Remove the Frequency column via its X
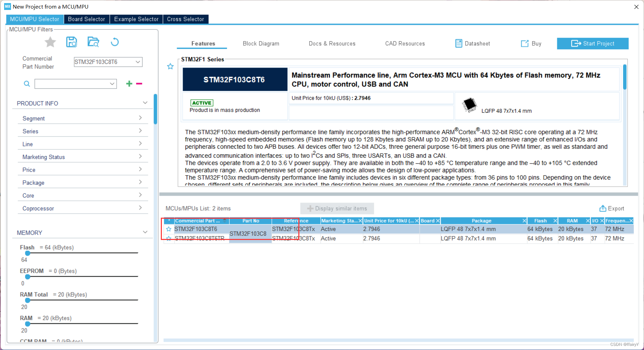Viewport: 644px width, 350px height. click(x=631, y=221)
